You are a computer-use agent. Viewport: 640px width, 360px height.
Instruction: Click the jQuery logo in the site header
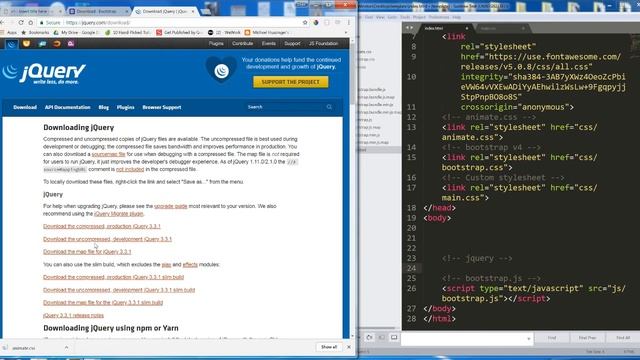44,73
